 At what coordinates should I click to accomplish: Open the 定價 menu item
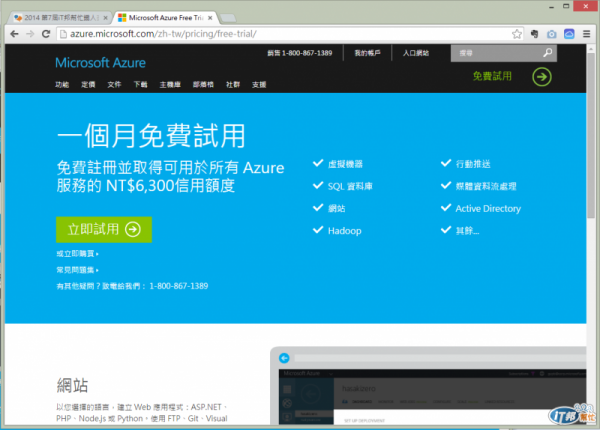88,85
